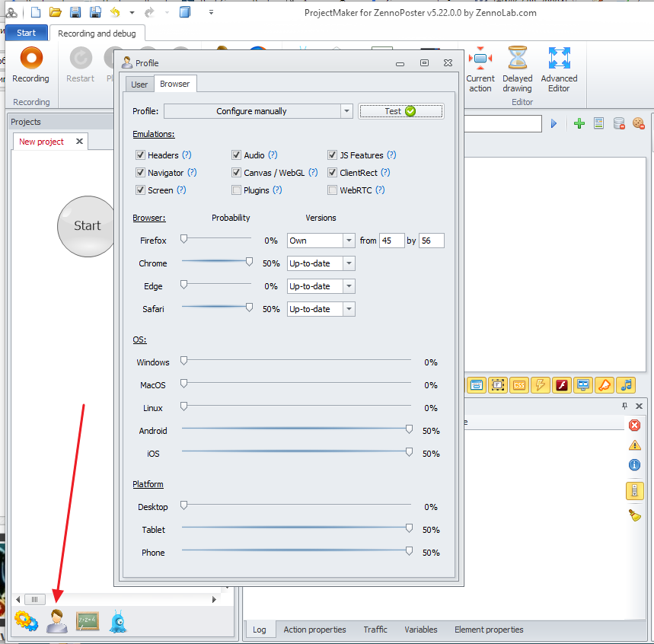
Task: Click the chalkboard icon in bottom toolbar
Action: [88, 621]
